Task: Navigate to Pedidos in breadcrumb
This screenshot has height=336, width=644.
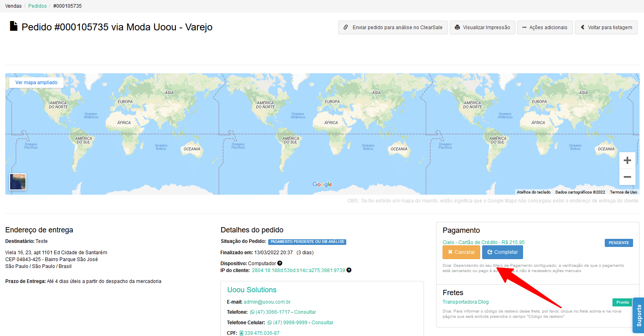Action: [37, 6]
